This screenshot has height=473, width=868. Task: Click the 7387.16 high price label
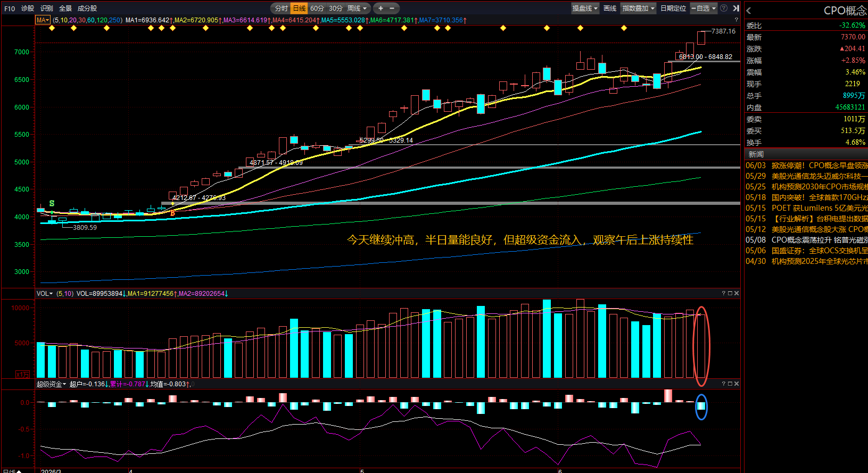[723, 31]
